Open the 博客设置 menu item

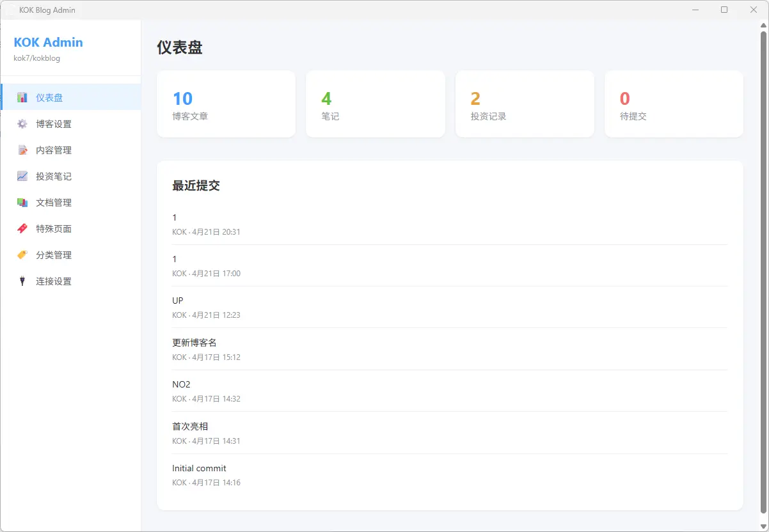[54, 124]
